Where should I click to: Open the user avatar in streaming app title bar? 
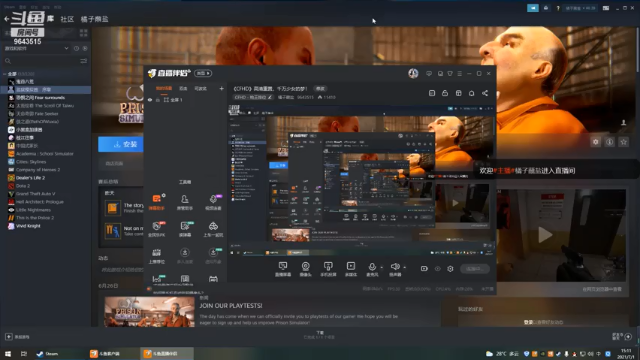point(413,73)
